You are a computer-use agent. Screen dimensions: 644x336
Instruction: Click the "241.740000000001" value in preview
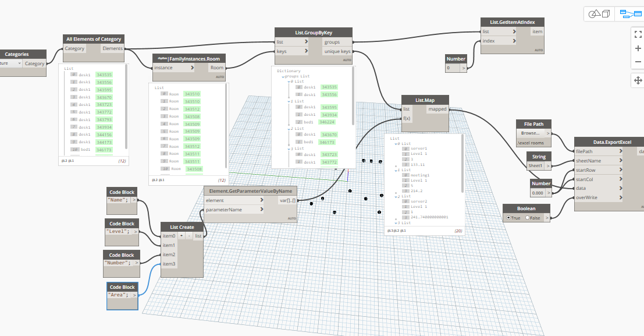click(x=429, y=217)
